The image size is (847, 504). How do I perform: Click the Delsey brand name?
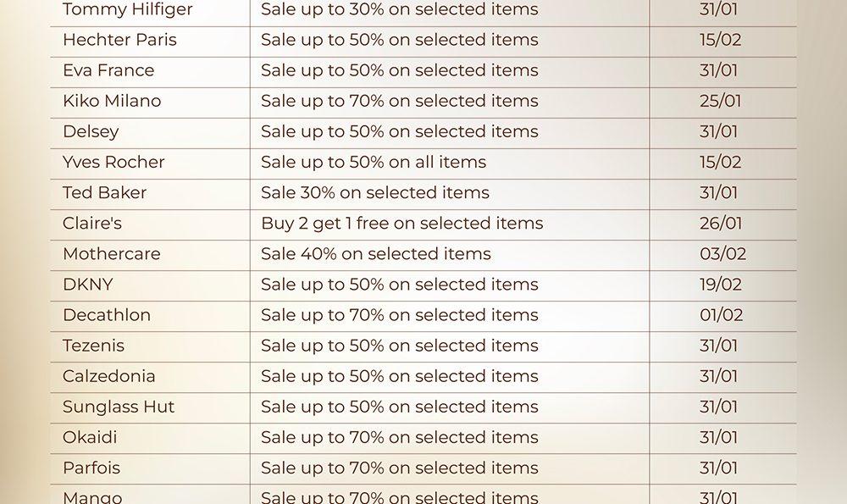tap(91, 131)
